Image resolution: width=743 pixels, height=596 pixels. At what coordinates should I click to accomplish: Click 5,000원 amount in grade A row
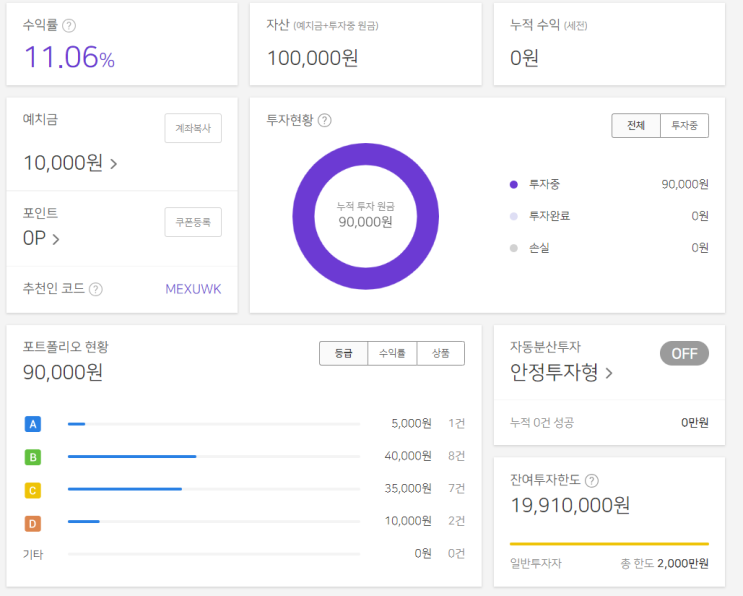[x=411, y=424]
